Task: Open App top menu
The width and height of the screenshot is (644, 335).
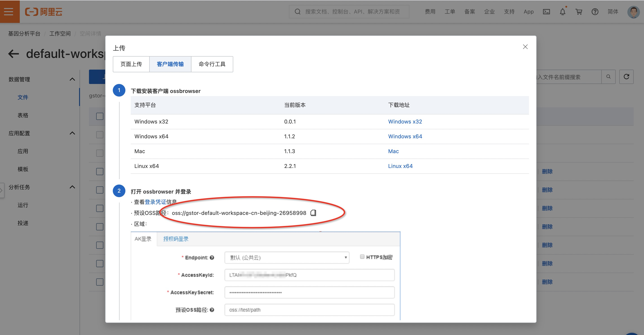Action: point(529,12)
